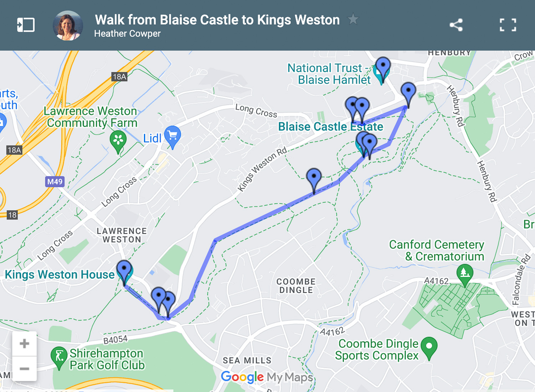535x392 pixels.
Task: Select the Coombe Dingle Sports Complex marker
Action: tap(430, 346)
